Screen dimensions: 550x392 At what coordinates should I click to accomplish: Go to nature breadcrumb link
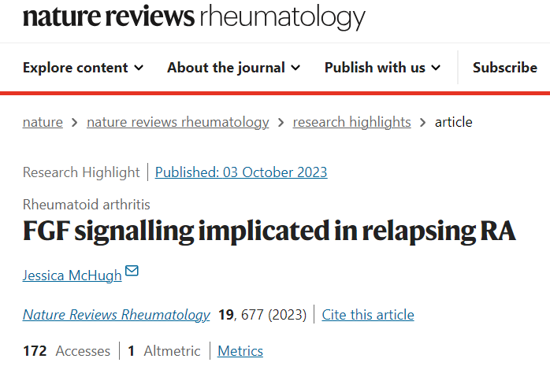coord(43,122)
